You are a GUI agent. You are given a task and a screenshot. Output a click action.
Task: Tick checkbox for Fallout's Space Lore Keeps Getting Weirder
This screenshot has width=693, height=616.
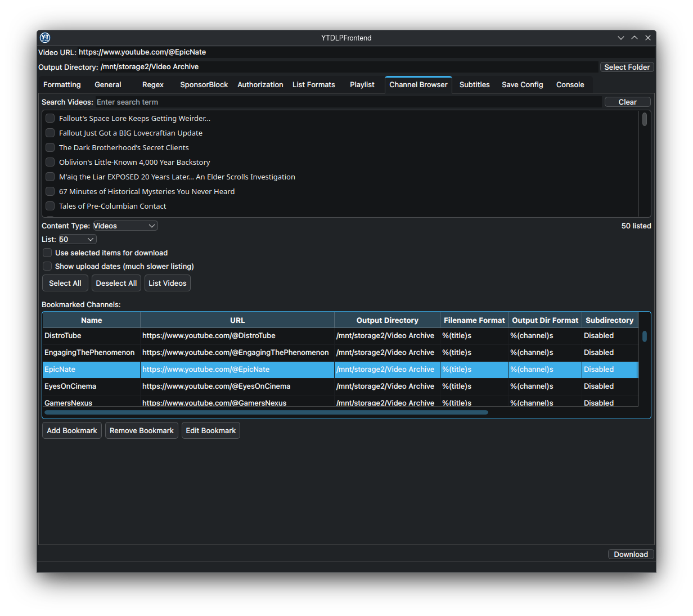50,118
